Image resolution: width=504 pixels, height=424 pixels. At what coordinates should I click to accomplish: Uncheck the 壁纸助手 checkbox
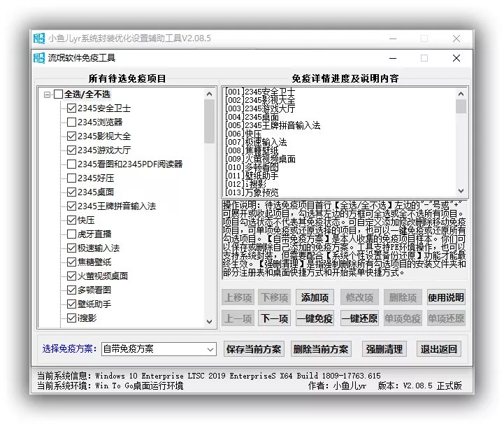[x=71, y=304]
